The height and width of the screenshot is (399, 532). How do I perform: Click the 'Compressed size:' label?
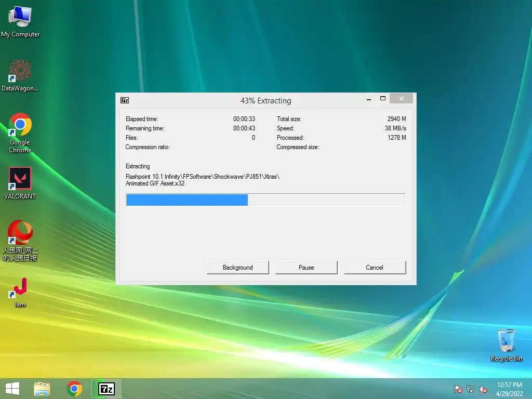tap(298, 147)
